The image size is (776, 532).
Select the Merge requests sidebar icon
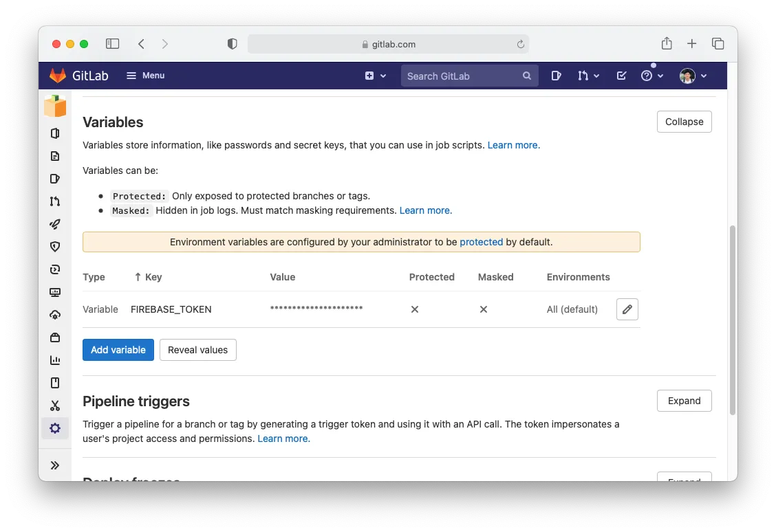(x=55, y=201)
